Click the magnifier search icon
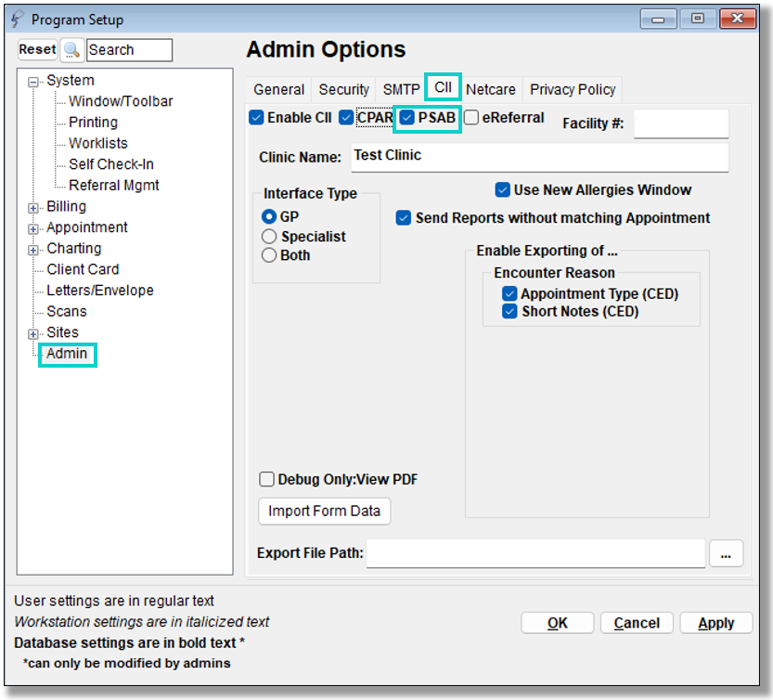 point(72,50)
